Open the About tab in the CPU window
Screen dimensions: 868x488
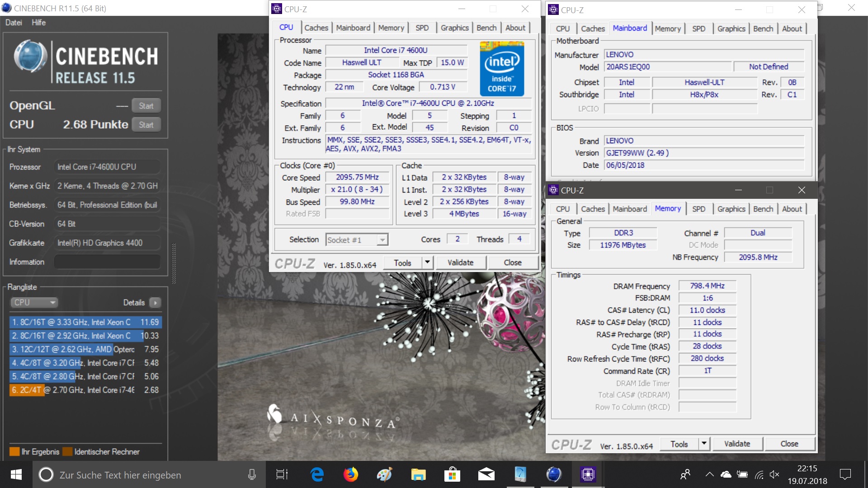click(515, 28)
